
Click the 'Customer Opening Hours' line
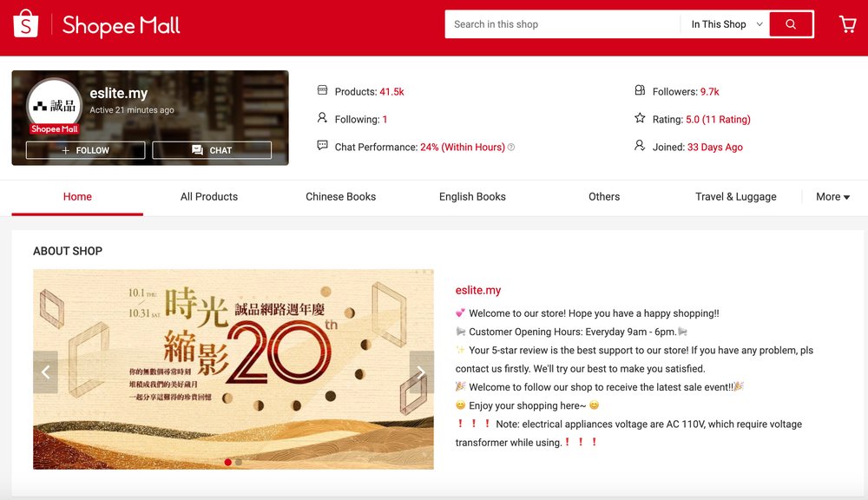572,332
